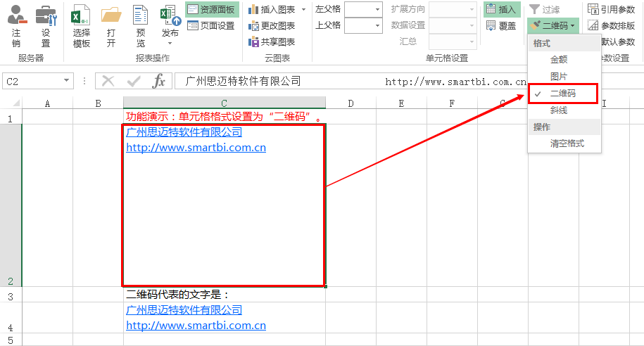
Task: Click the fx insert function icon
Action: click(x=159, y=81)
